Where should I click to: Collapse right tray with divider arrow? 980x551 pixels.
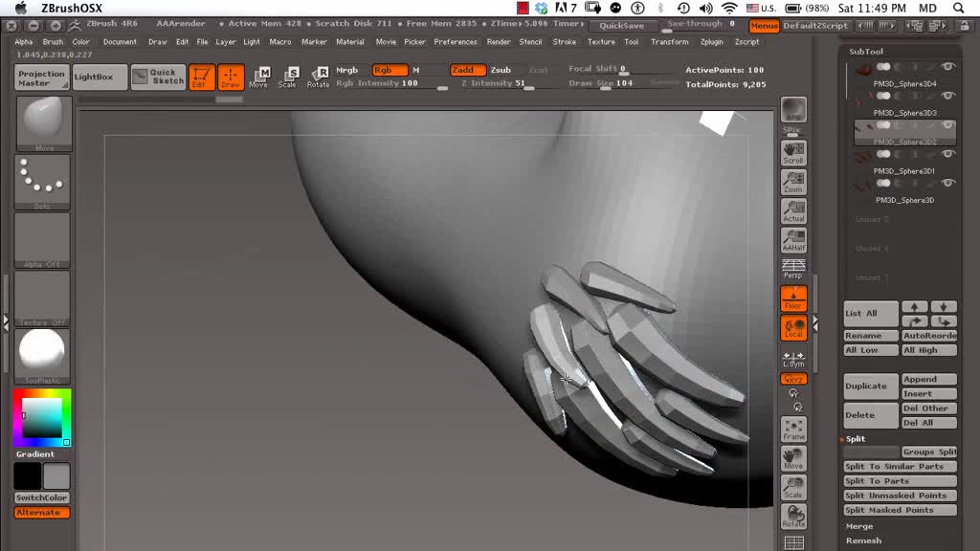(815, 323)
